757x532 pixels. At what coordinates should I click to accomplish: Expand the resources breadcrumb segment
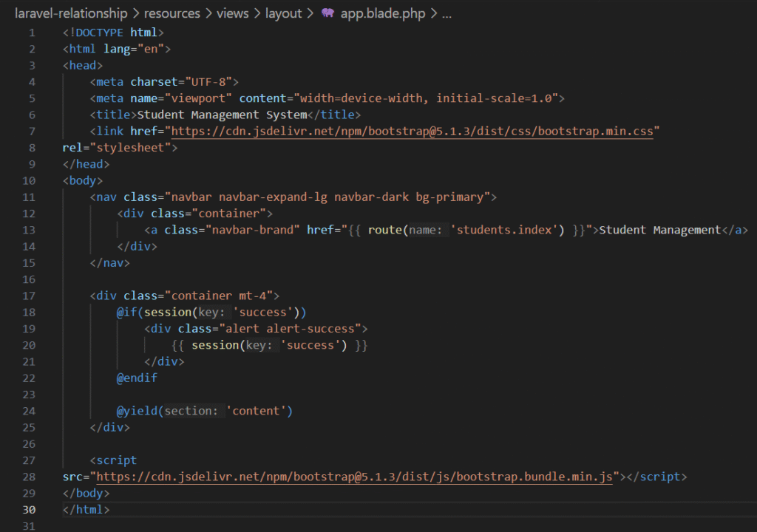[172, 13]
